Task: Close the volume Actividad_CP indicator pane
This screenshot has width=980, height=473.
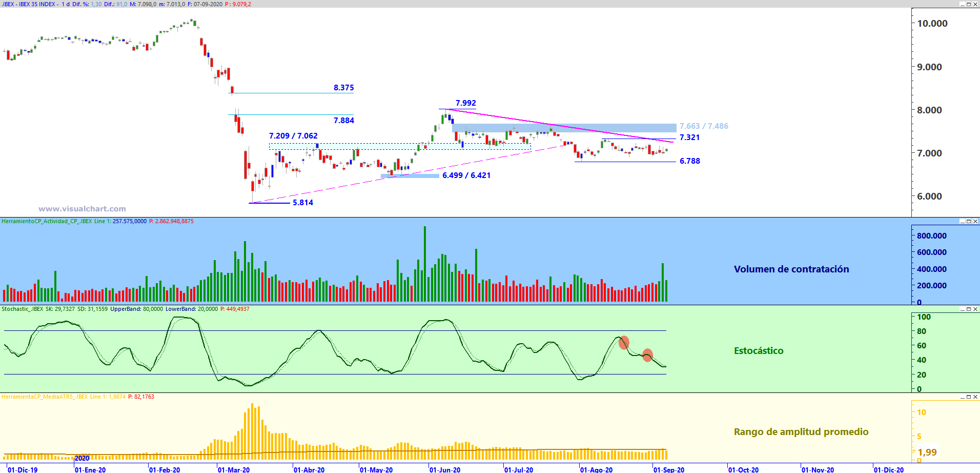Action: pyautogui.click(x=975, y=222)
